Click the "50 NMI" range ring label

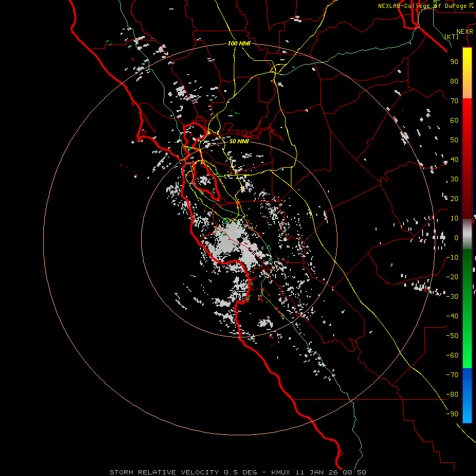click(239, 141)
